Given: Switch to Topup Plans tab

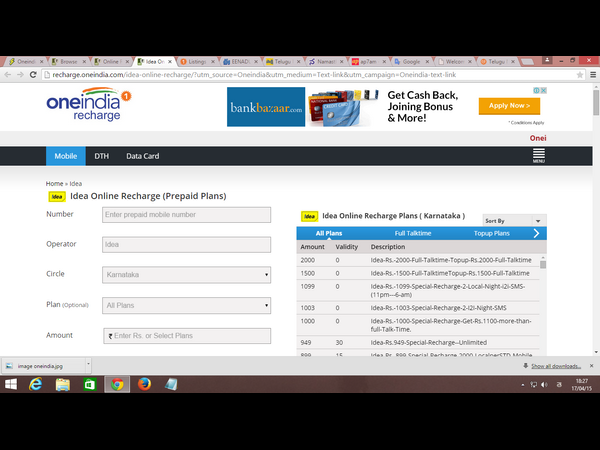Looking at the screenshot, I should (x=492, y=233).
